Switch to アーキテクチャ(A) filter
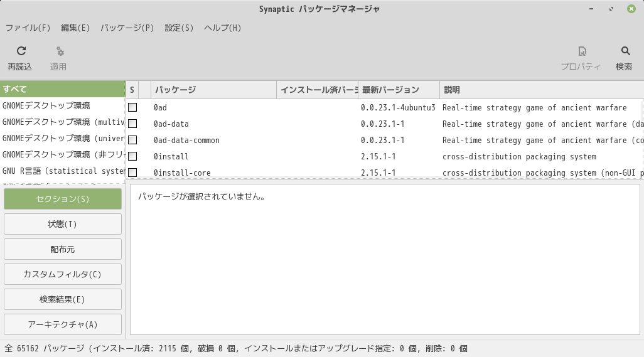644x357 pixels. (63, 324)
